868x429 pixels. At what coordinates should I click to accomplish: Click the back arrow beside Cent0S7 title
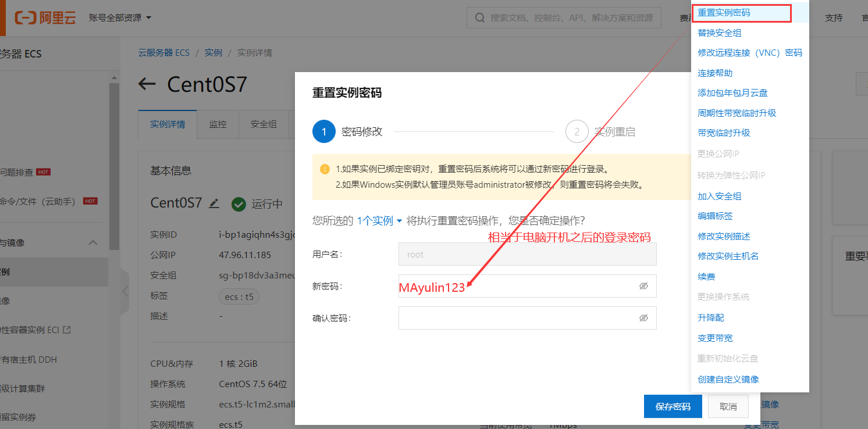coord(147,84)
